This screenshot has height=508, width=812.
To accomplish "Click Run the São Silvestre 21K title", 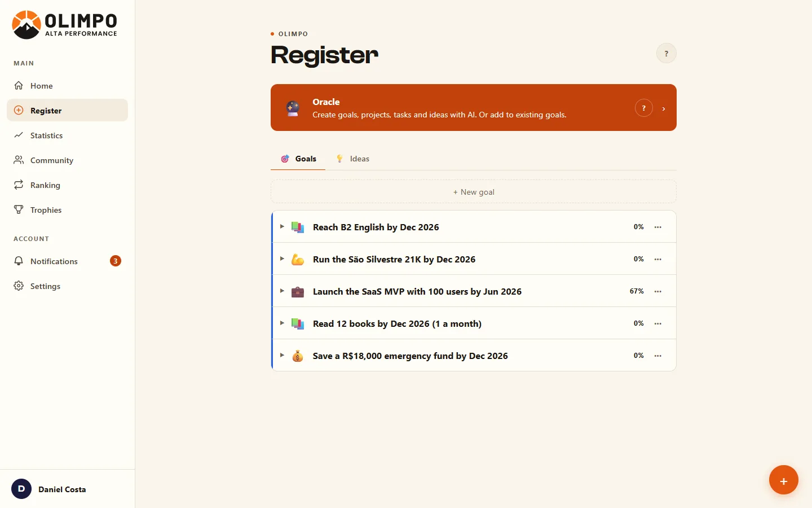I will (394, 259).
